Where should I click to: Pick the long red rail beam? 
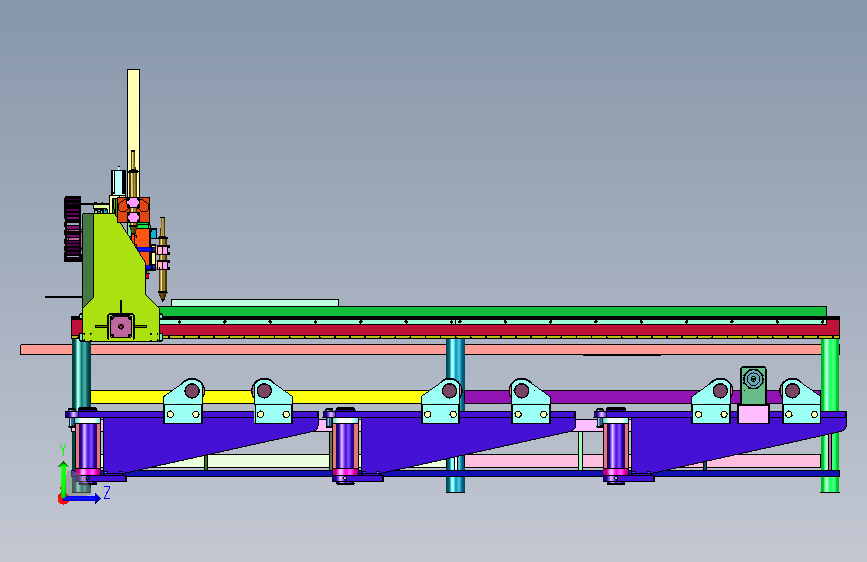(498, 330)
